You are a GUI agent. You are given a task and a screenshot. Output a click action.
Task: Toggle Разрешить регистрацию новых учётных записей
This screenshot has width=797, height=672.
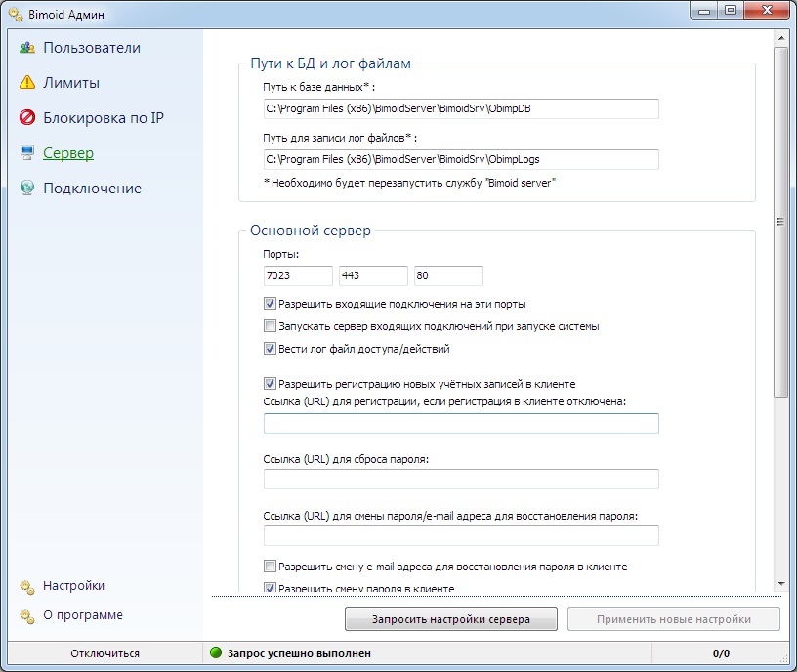coord(270,383)
